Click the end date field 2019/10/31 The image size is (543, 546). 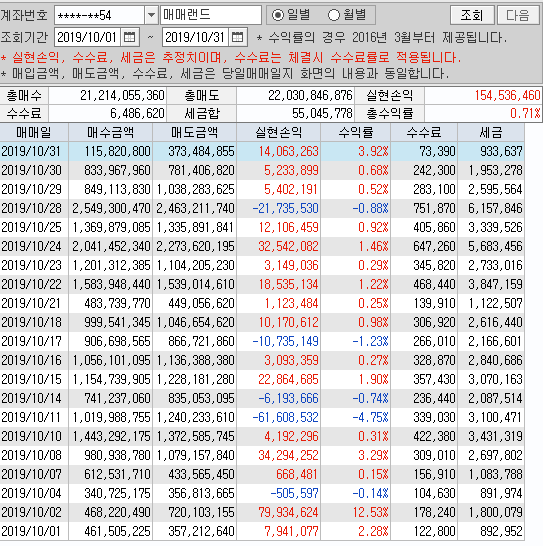[x=195, y=37]
